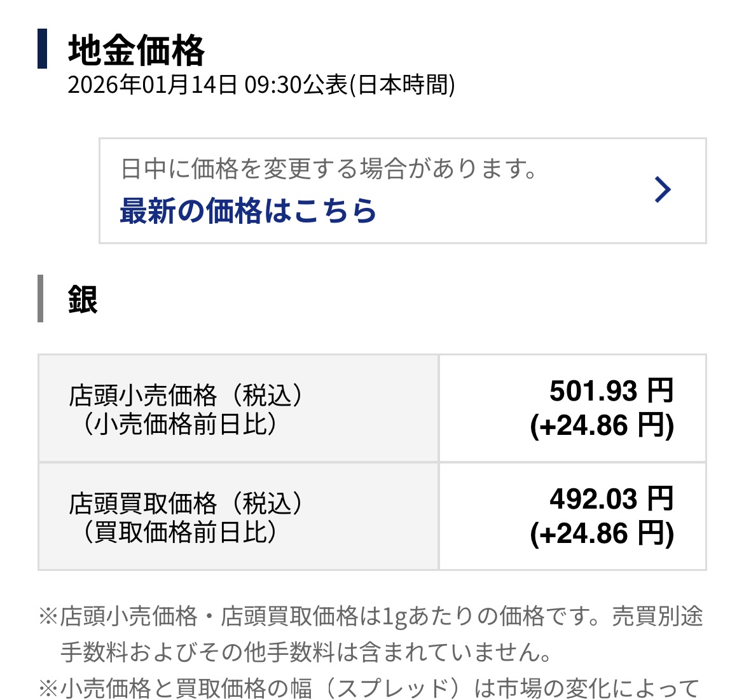The height and width of the screenshot is (700, 744).
Task: Click the note about 1gあたりの価格
Action: [x=371, y=616]
